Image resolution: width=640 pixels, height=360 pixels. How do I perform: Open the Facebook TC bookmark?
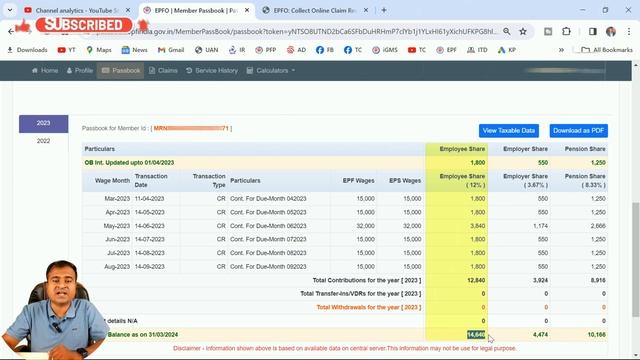(353, 50)
